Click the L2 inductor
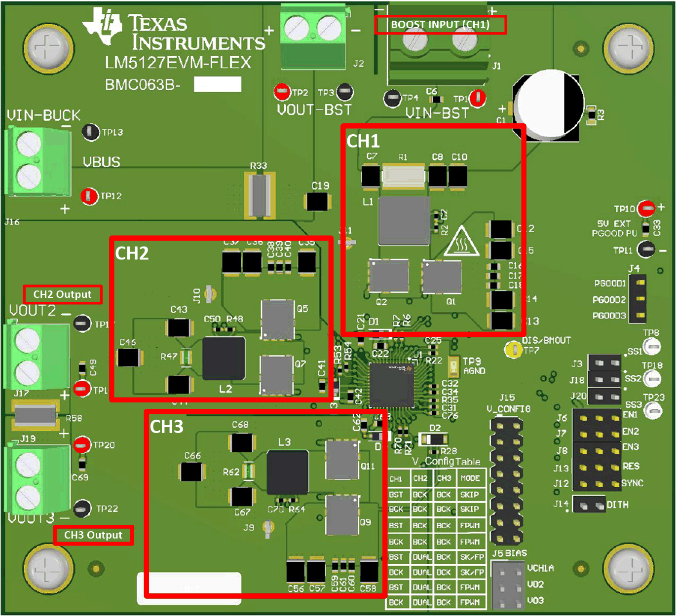 tap(224, 359)
